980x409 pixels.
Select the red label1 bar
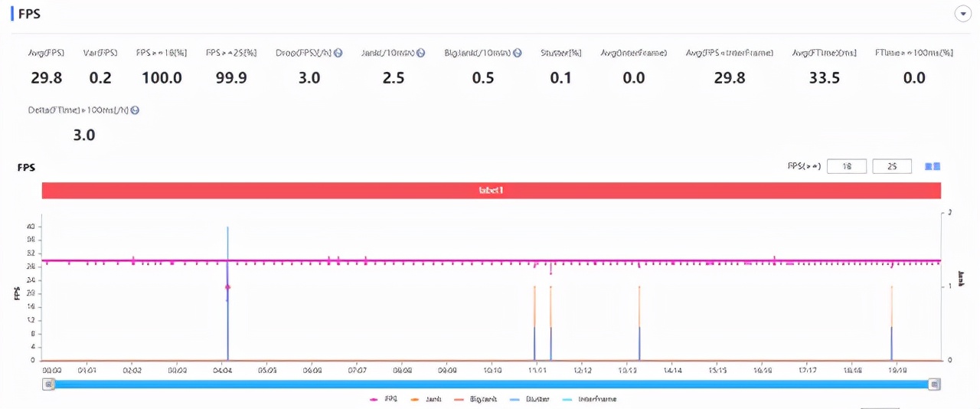(491, 191)
